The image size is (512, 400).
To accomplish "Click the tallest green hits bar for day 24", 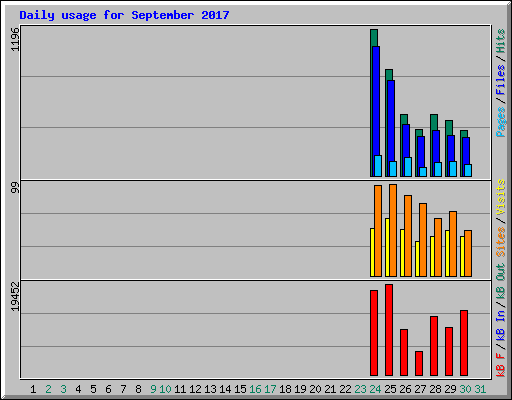I will [x=374, y=37].
